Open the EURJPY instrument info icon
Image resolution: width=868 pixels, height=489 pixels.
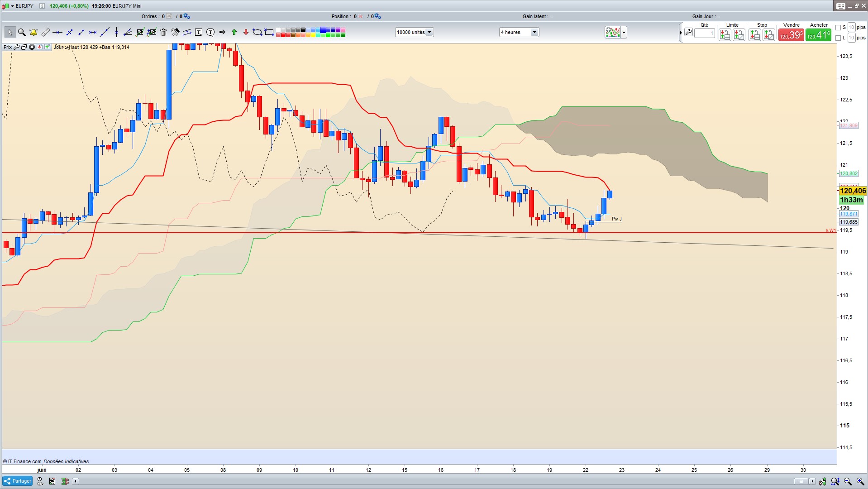[x=42, y=6]
